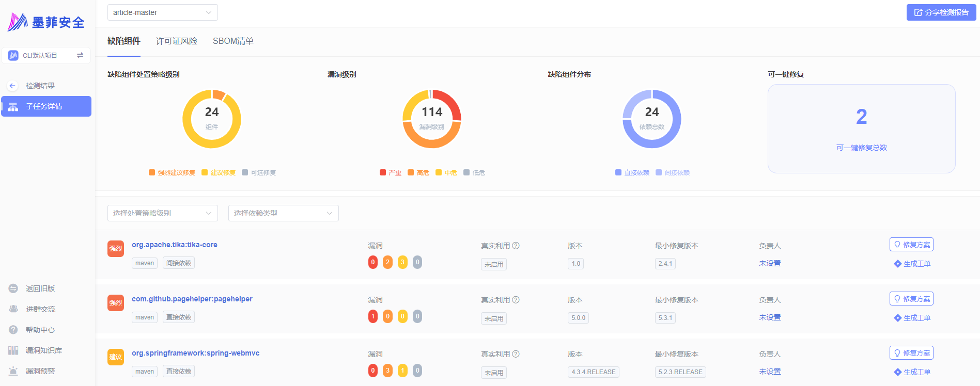
Task: Open the 进群交流 group chat icon
Action: coord(13,309)
